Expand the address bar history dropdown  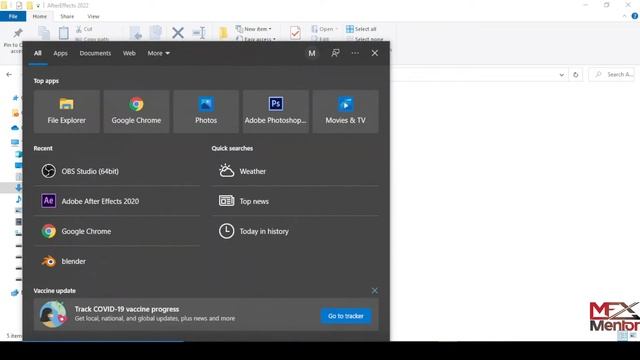[x=562, y=75]
